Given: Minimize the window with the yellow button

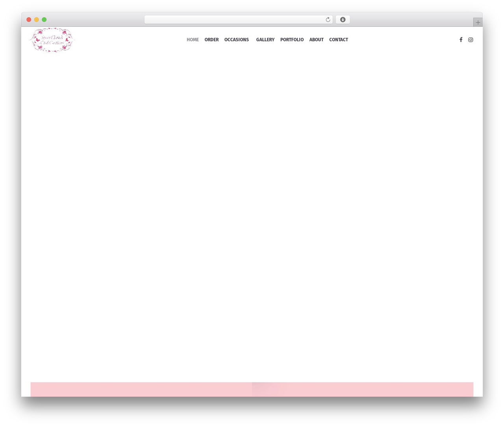Looking at the screenshot, I should click(x=36, y=20).
